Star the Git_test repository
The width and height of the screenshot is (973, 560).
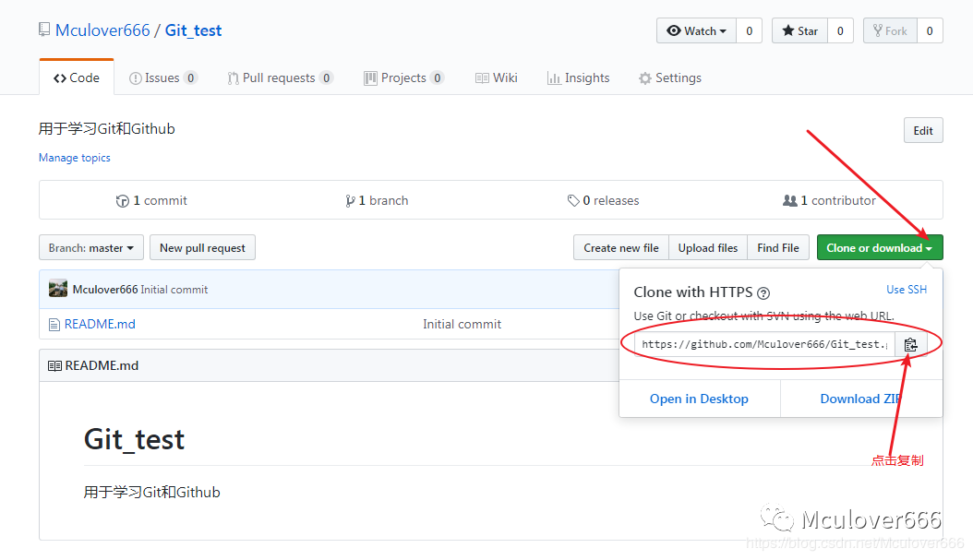pos(799,30)
